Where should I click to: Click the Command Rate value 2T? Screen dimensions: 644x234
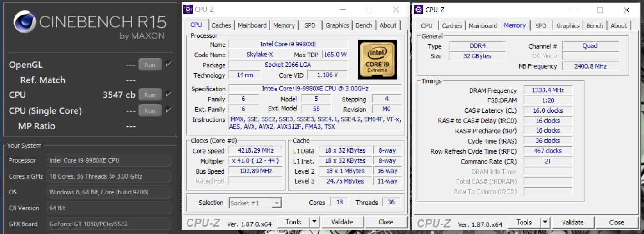[548, 161]
